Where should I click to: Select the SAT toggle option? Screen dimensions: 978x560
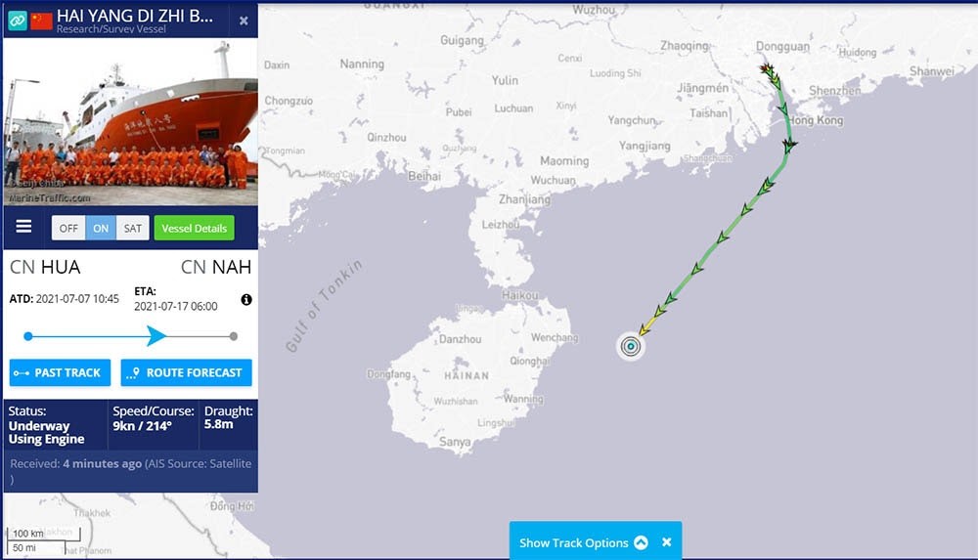(x=133, y=229)
